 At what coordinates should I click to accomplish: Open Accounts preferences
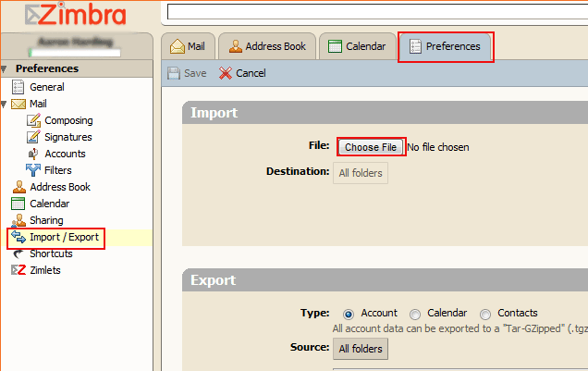(x=66, y=154)
